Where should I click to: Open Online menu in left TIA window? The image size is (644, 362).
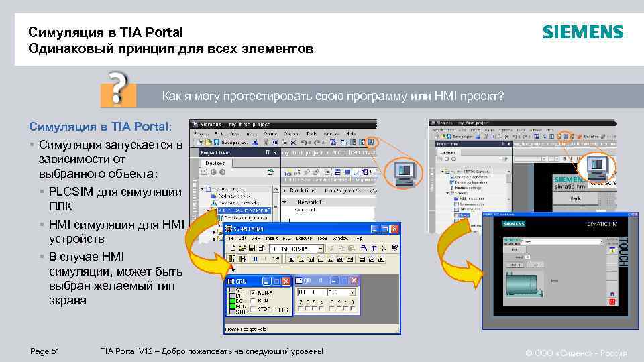[x=270, y=134]
